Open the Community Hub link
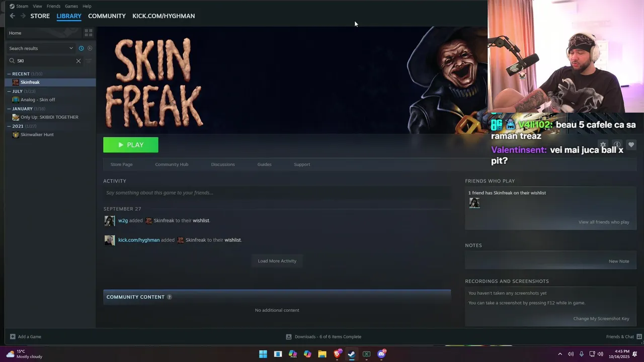The image size is (644, 362). tap(172, 164)
